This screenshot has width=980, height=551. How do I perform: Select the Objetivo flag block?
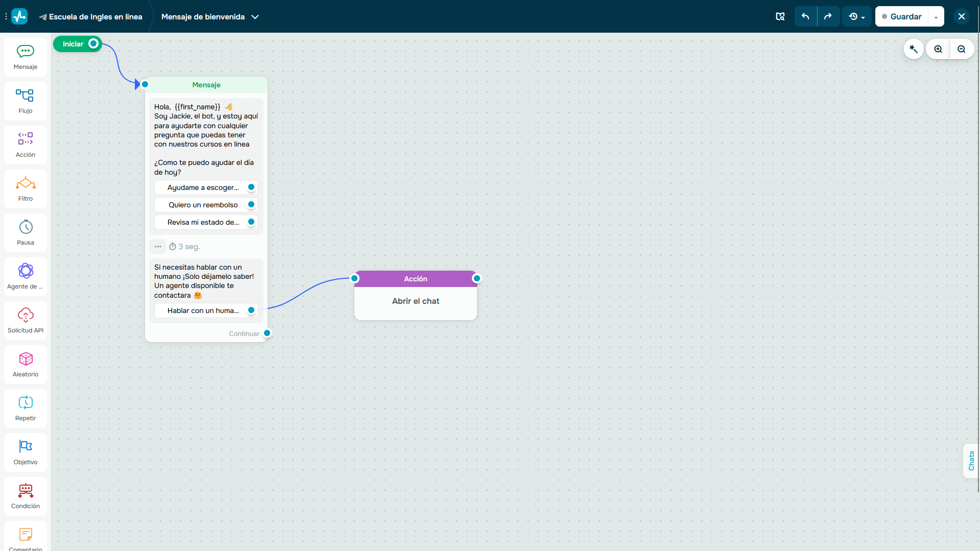[26, 452]
